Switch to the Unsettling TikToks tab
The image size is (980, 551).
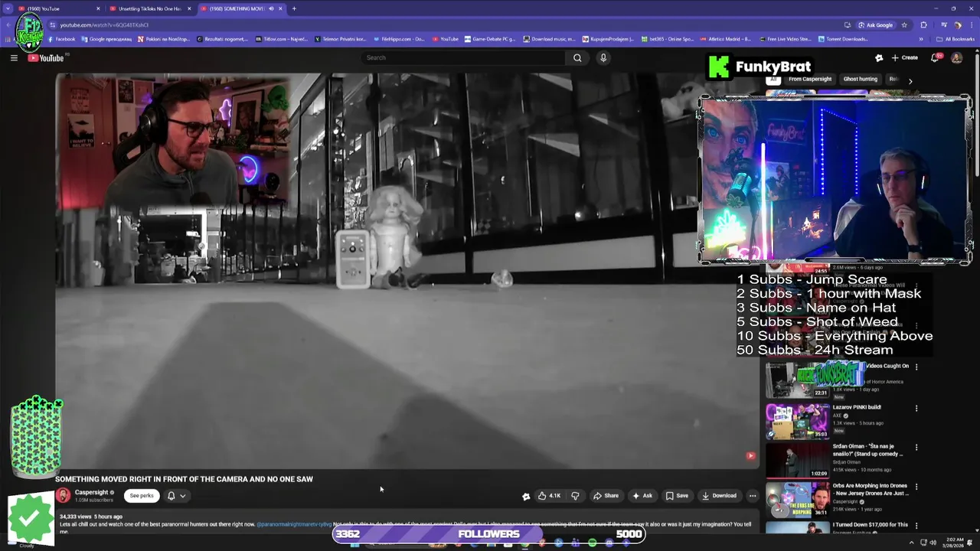pos(149,8)
